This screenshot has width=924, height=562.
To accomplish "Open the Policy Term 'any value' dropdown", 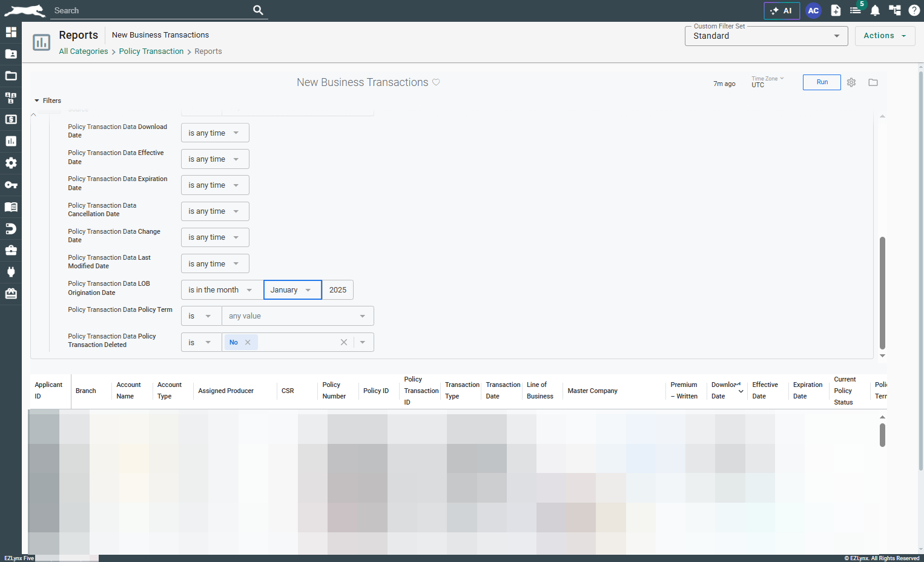I will pos(297,316).
